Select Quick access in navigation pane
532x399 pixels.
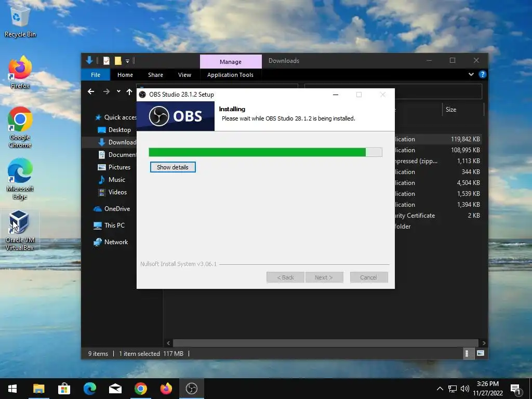coord(116,117)
